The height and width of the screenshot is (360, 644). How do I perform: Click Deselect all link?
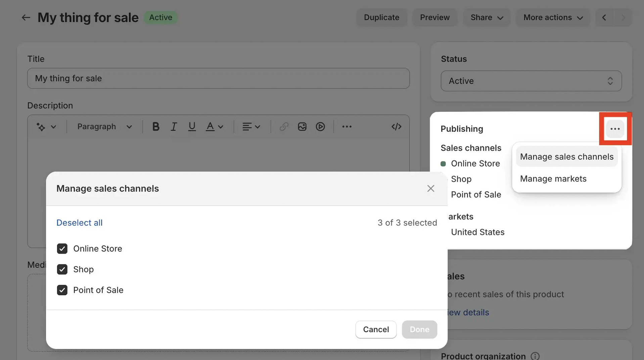coord(79,223)
